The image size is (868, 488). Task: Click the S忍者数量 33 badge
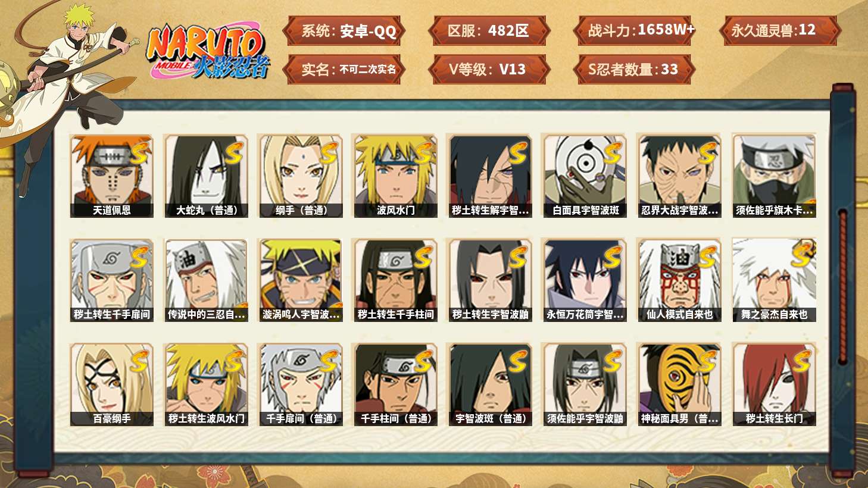[634, 70]
